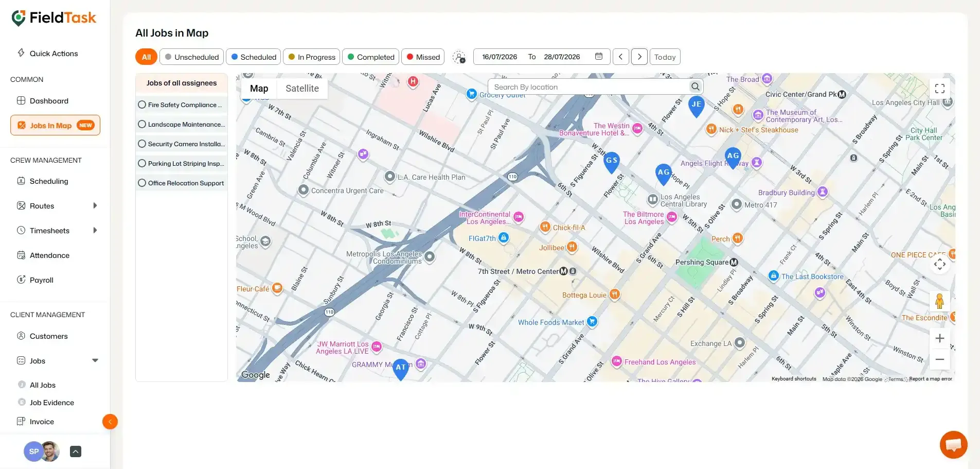Screen dimensions: 980x469
Task: Select the JE job marker
Action: [697, 106]
